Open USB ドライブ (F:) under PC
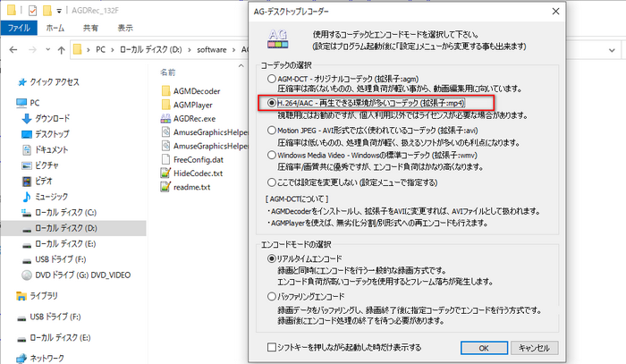626x364 pixels. point(54,259)
